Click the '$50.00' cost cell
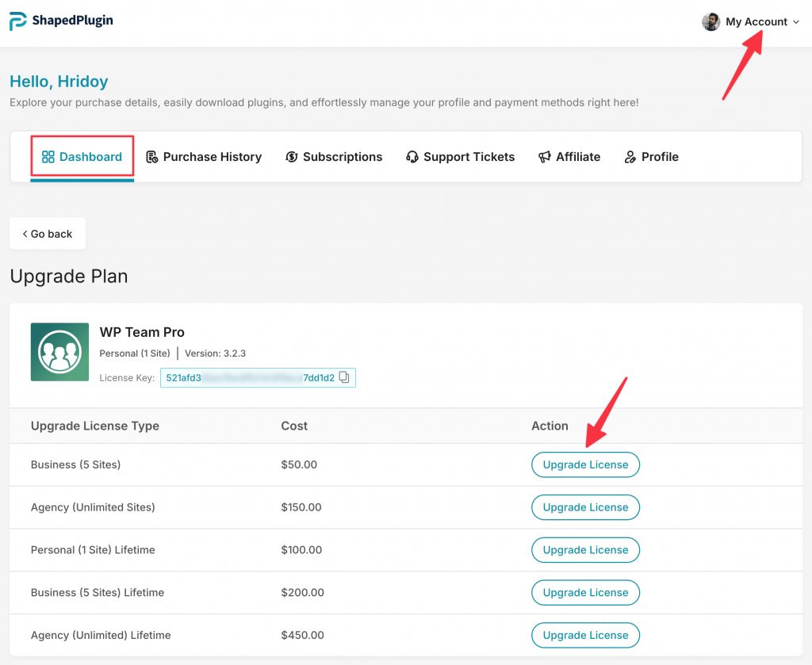 tap(299, 464)
